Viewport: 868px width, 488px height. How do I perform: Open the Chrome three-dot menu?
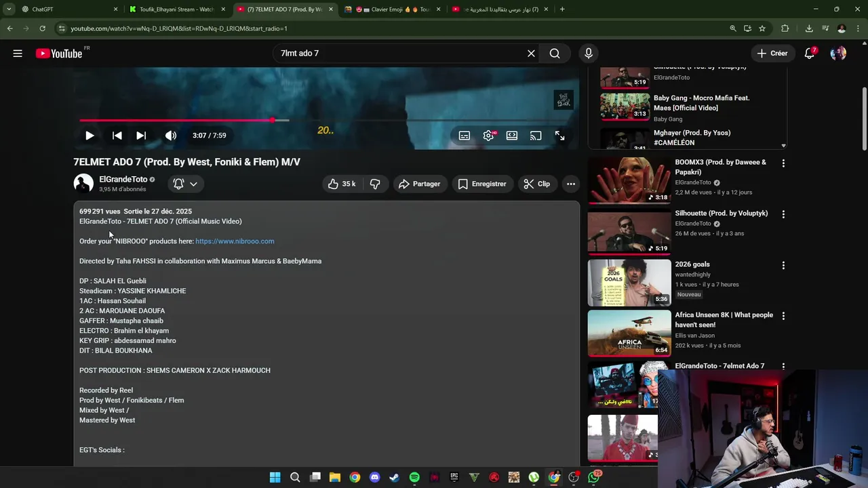(858, 28)
